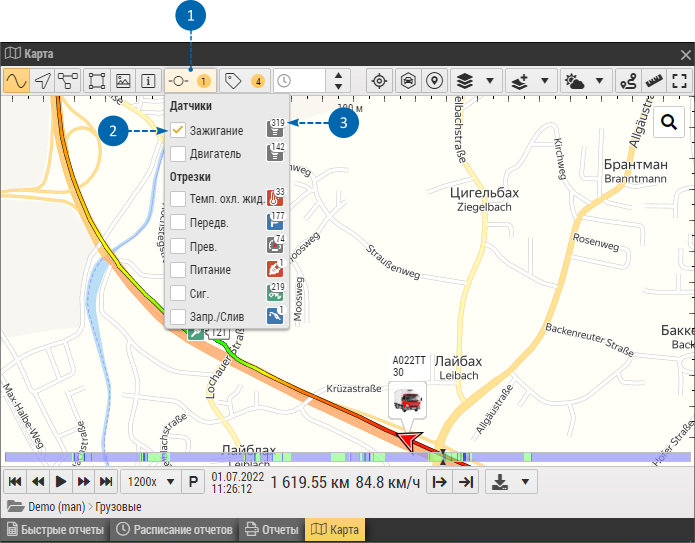Switch to the Быстрые отчеты tab
Image resolution: width=695 pixels, height=543 pixels.
pyautogui.click(x=55, y=530)
